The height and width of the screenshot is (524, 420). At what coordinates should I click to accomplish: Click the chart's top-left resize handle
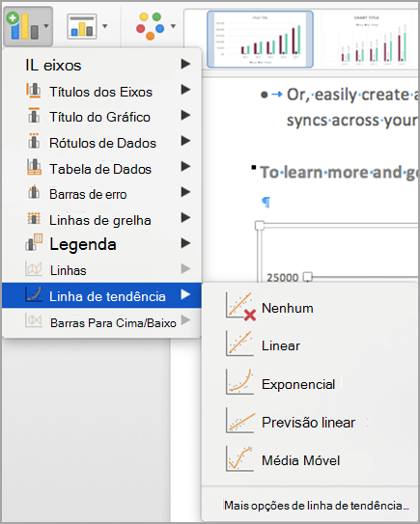(260, 225)
